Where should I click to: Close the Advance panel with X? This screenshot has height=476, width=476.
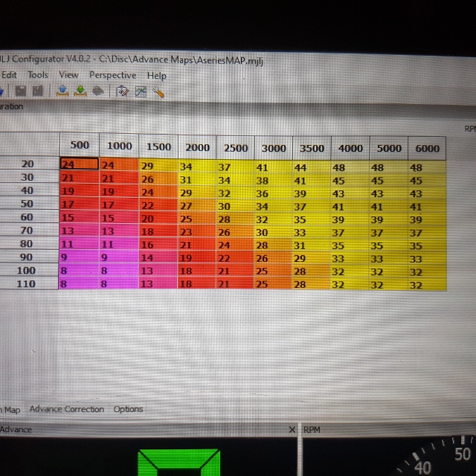pos(292,430)
